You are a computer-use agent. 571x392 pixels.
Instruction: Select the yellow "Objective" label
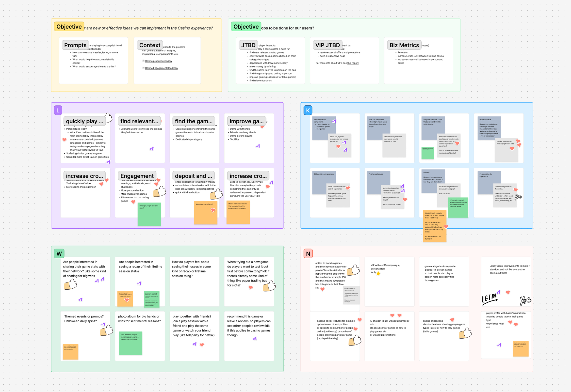[x=69, y=27]
